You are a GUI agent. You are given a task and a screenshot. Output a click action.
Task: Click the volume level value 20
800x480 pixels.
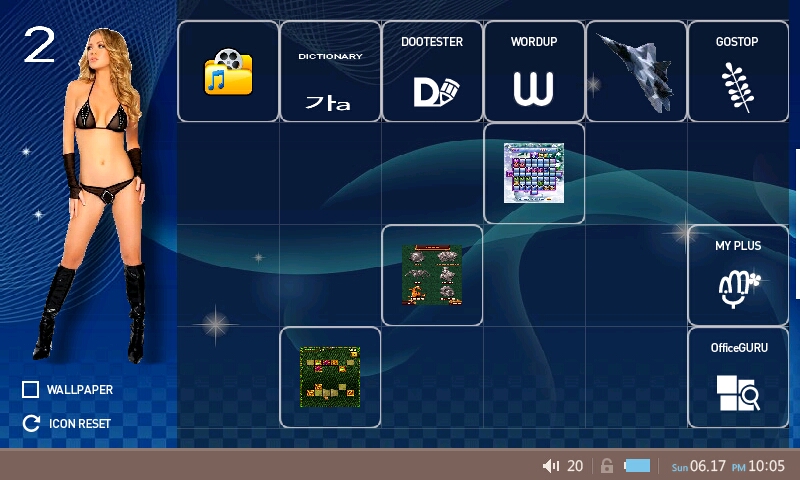point(575,466)
